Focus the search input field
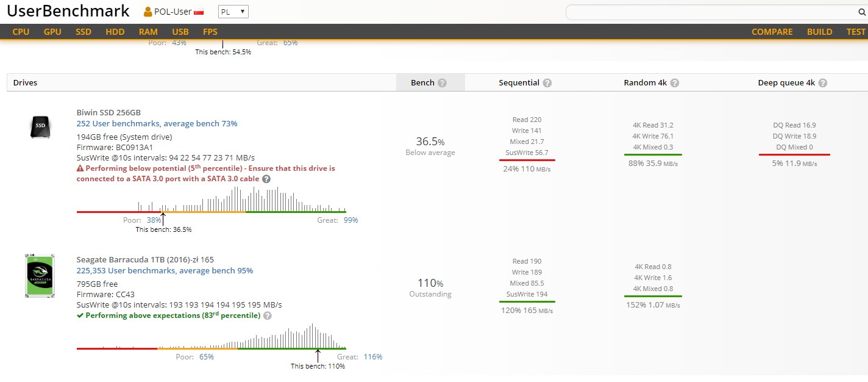 tap(711, 12)
